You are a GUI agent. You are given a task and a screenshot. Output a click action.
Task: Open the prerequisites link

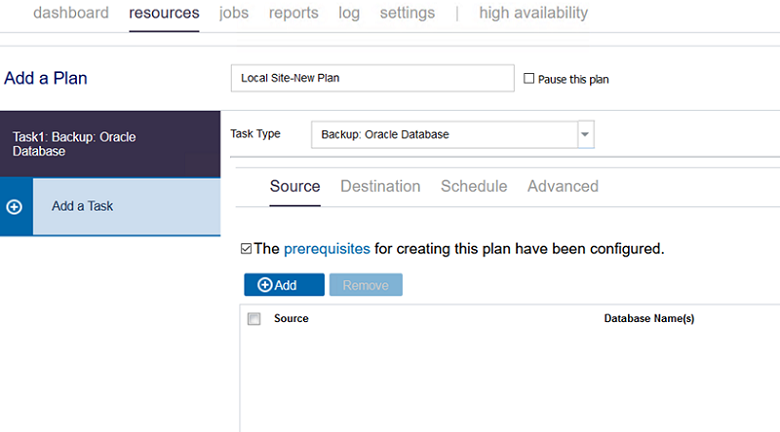click(x=326, y=248)
